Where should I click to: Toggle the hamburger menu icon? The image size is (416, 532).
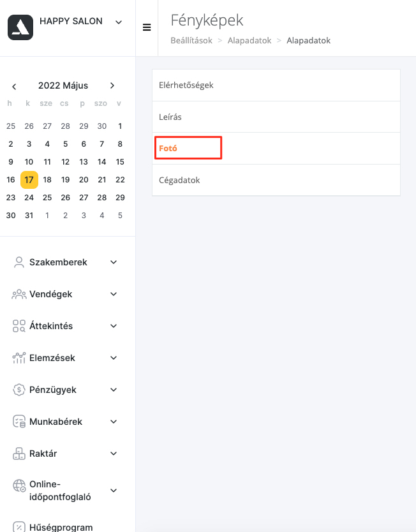[x=147, y=27]
